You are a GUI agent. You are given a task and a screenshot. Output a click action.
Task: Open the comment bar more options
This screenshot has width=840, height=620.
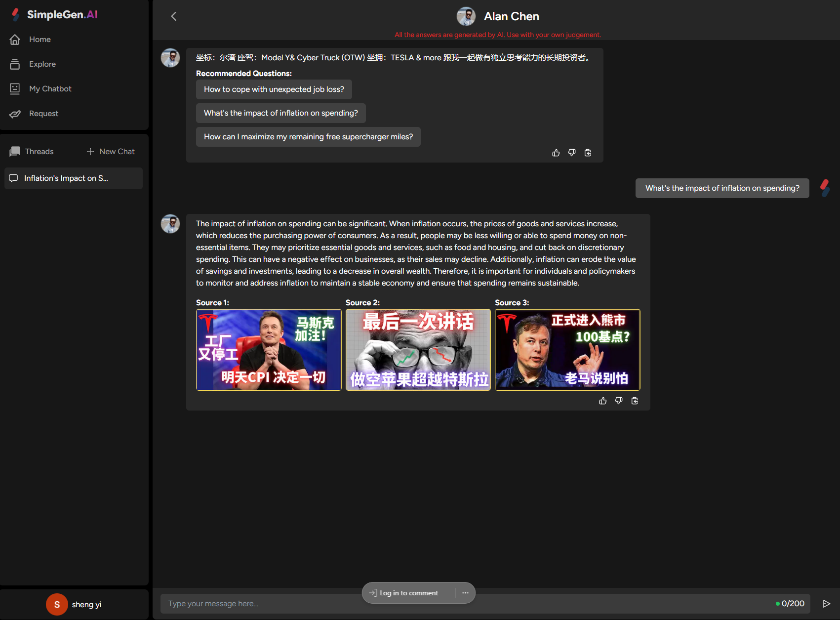pyautogui.click(x=465, y=593)
